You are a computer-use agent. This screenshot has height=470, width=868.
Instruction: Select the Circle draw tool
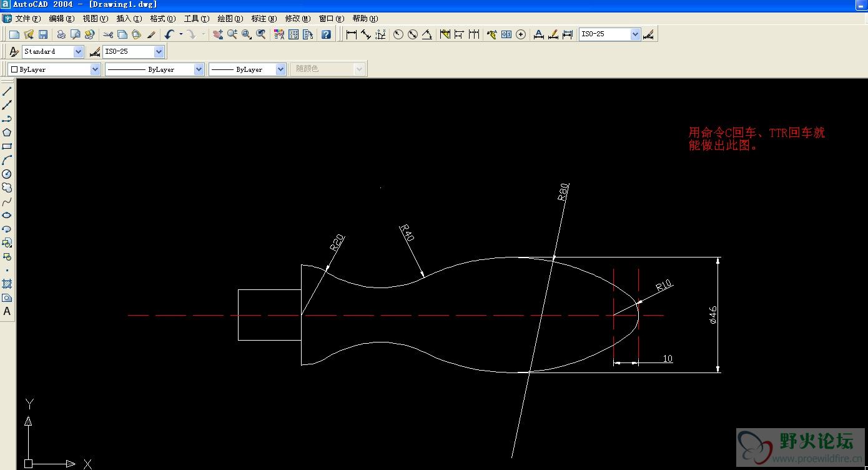7,174
